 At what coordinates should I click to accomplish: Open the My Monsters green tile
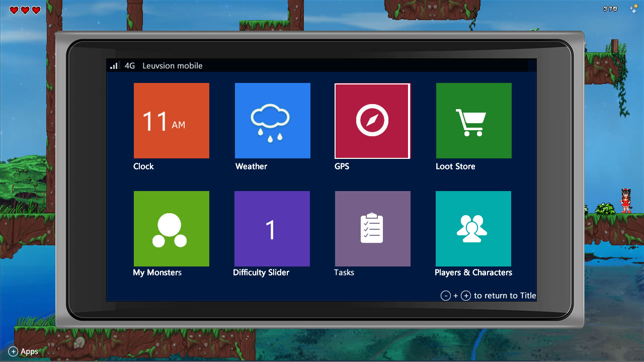pyautogui.click(x=171, y=229)
